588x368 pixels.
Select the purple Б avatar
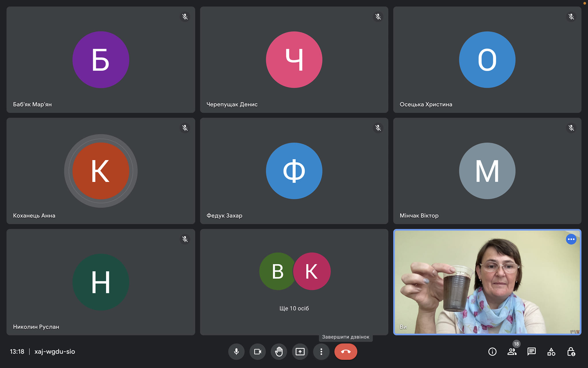101,60
